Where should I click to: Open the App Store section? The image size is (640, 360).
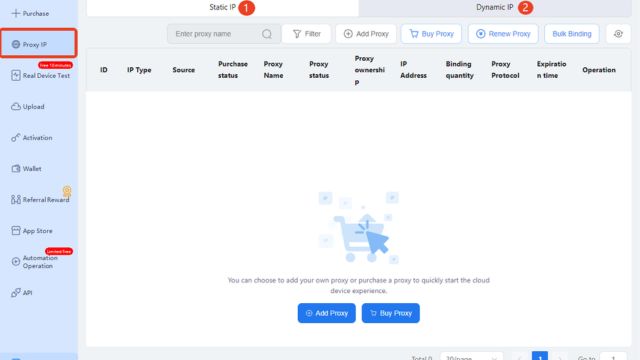pos(31,231)
